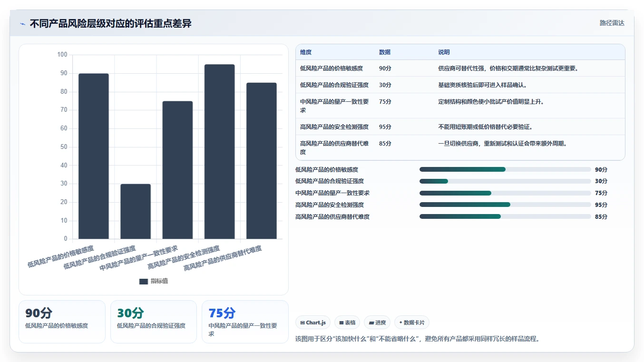Click the 低风险产品的合规验证强度 progress bar
Viewport: 644px width, 362px height.
point(505,181)
